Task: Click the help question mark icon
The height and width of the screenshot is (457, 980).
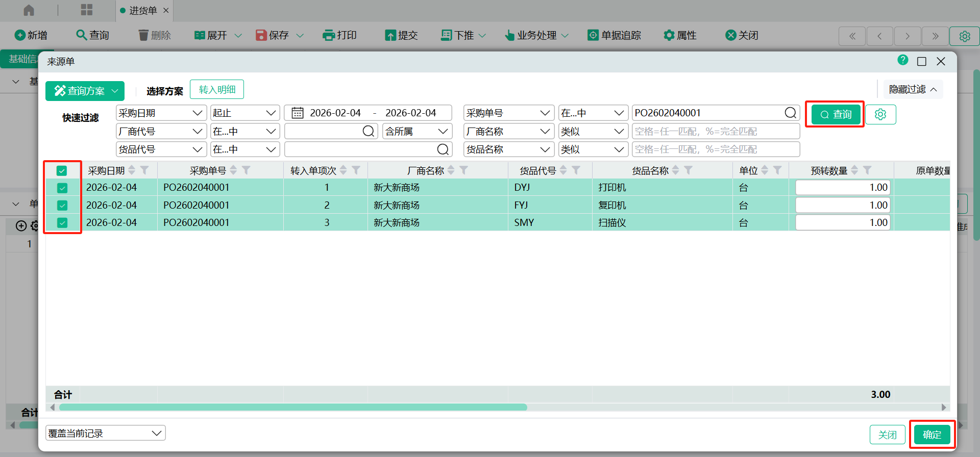Action: tap(902, 60)
